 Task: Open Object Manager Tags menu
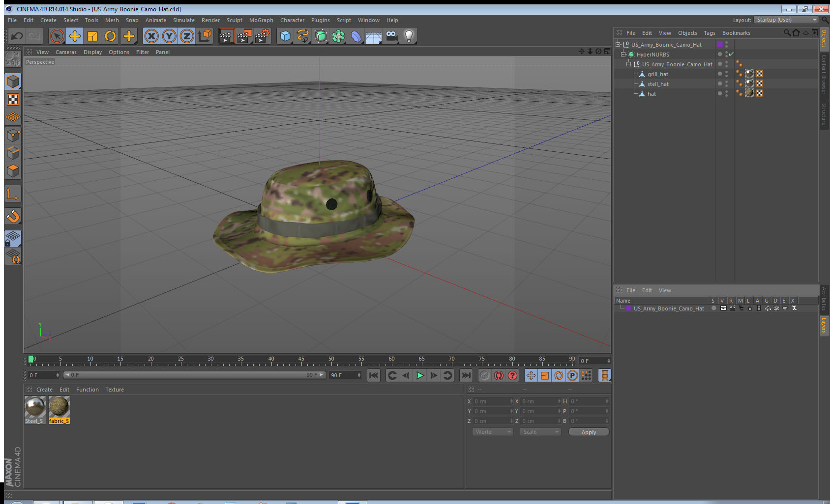coord(710,33)
